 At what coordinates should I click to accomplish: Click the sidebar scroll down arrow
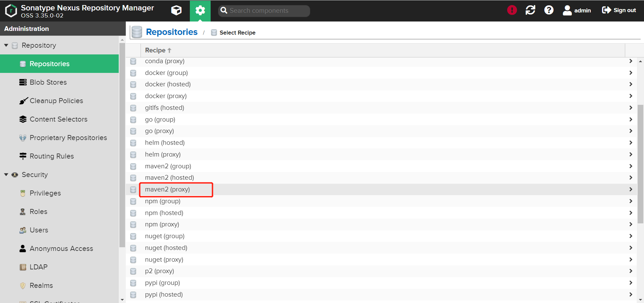122,300
